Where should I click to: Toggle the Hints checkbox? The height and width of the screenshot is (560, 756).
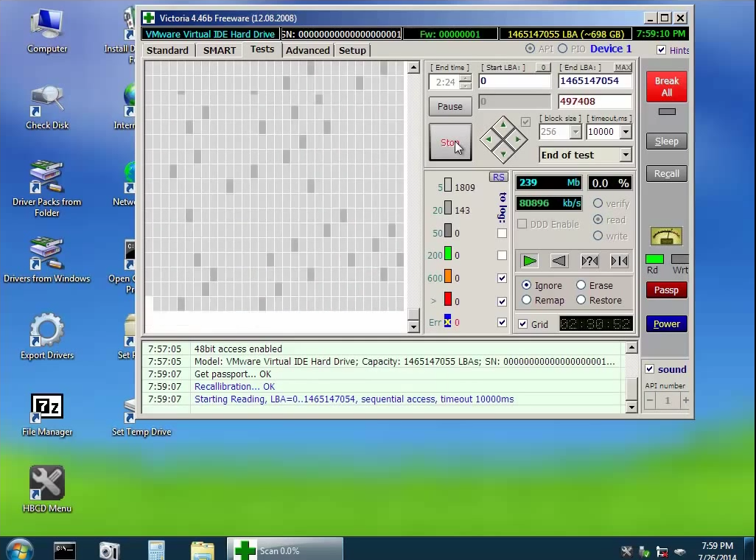(x=661, y=50)
